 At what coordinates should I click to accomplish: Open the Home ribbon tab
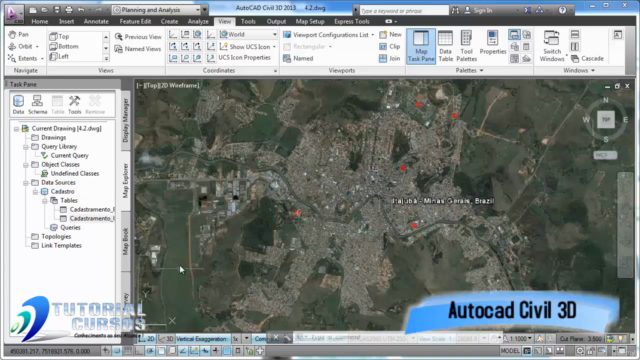40,21
